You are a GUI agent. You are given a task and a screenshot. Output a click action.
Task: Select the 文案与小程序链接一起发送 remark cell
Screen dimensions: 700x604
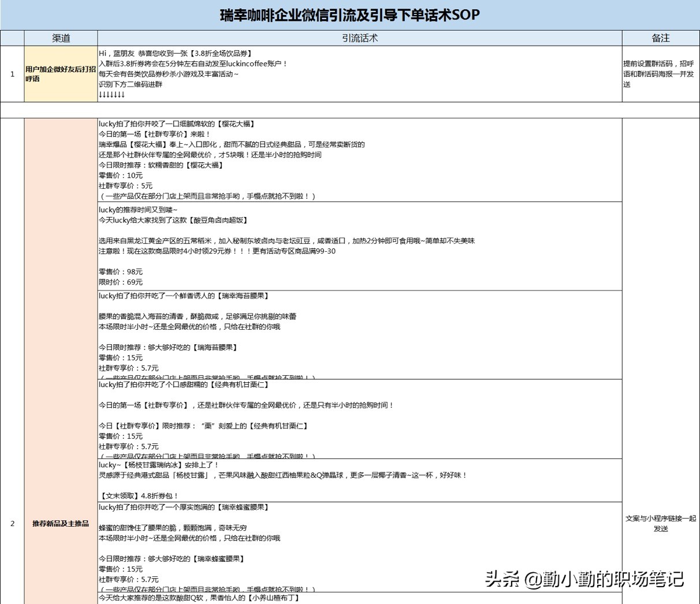[660, 524]
